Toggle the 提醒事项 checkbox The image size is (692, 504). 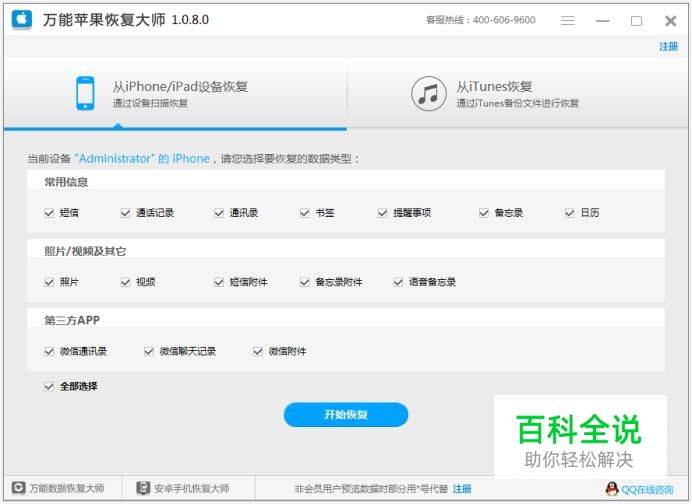(x=383, y=213)
